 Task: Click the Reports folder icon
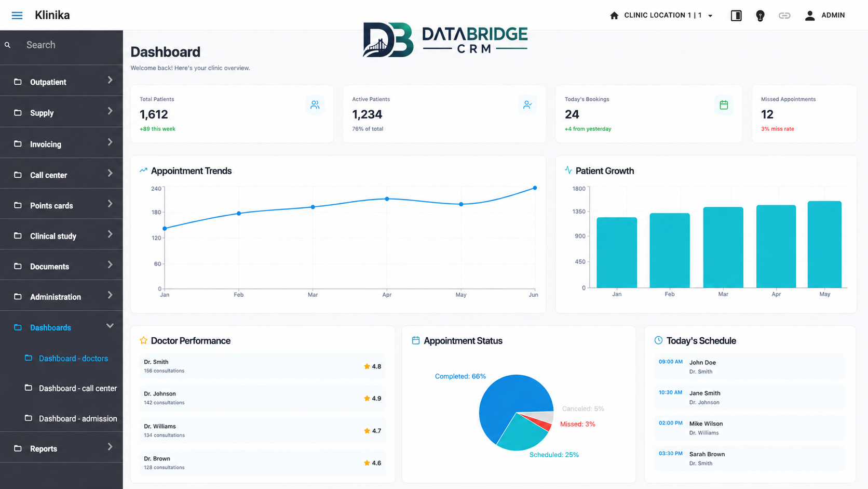(18, 448)
